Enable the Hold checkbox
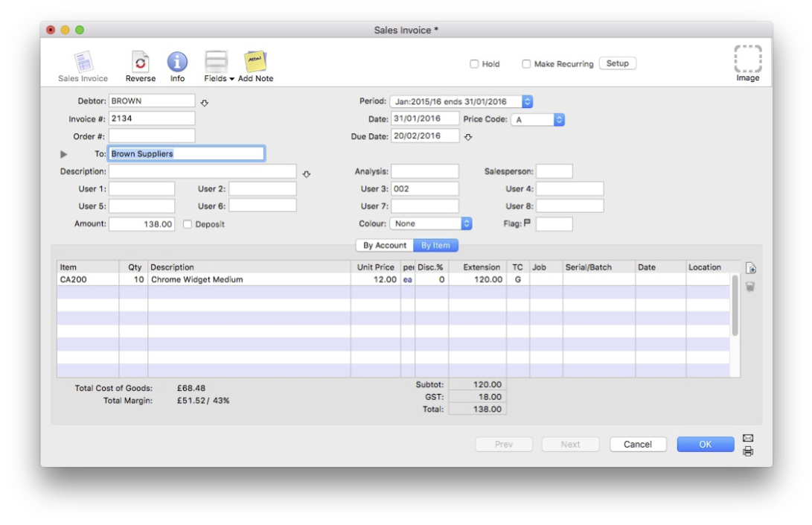The width and height of the screenshot is (812, 525). click(474, 64)
